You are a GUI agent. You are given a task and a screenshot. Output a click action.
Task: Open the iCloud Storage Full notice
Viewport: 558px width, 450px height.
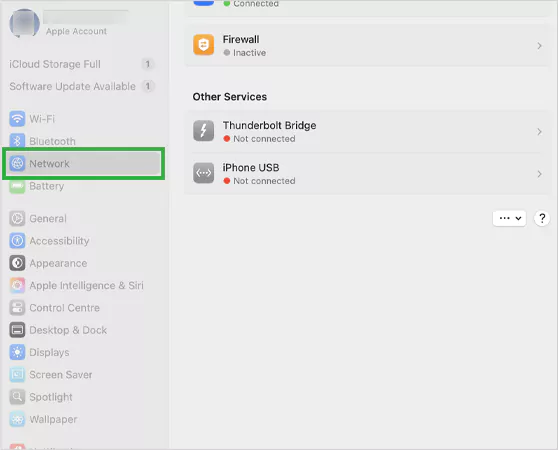(81, 64)
